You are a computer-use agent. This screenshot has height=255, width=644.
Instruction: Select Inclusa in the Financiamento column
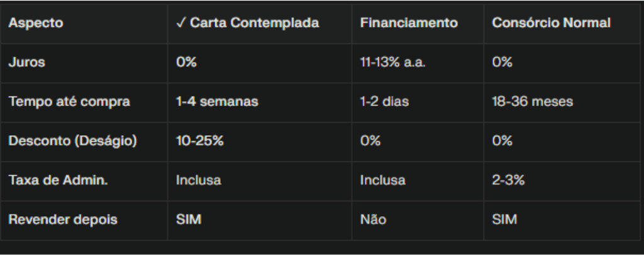382,180
